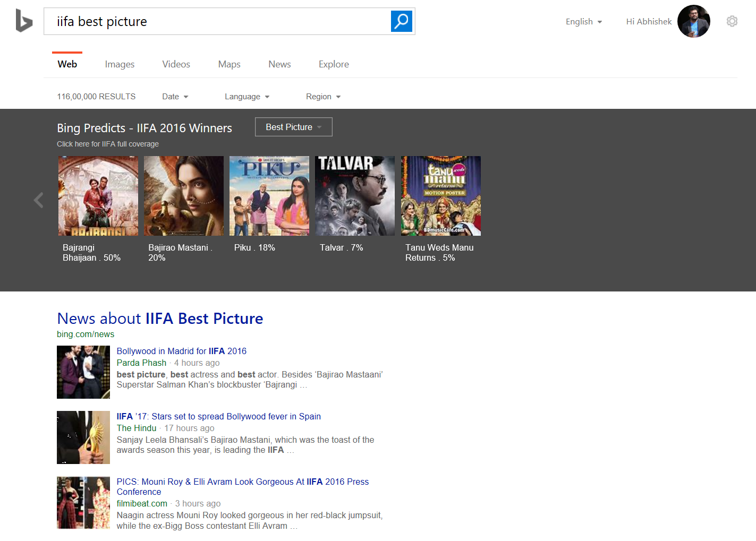The height and width of the screenshot is (541, 756).
Task: Click the Bing logo
Action: coord(23,20)
